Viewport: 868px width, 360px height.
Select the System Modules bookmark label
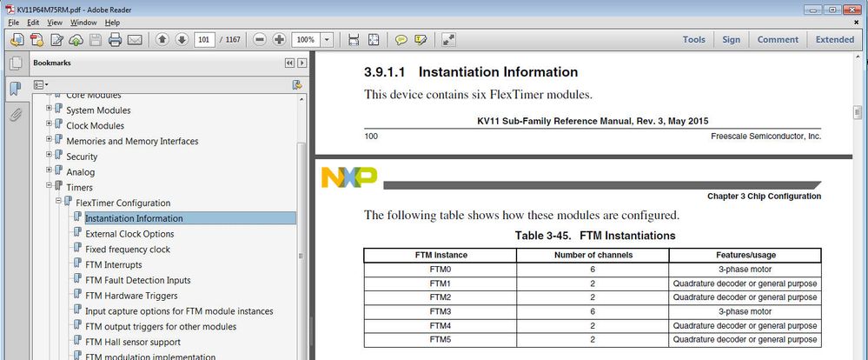(98, 110)
